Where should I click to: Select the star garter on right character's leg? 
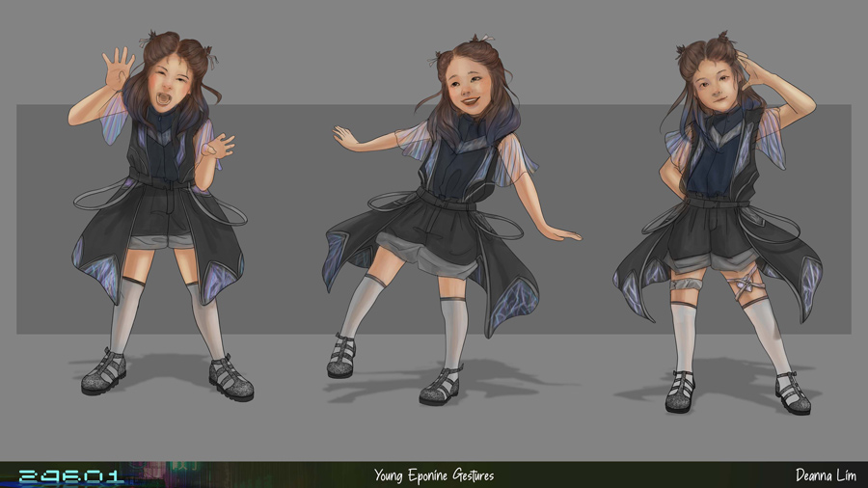click(x=746, y=285)
